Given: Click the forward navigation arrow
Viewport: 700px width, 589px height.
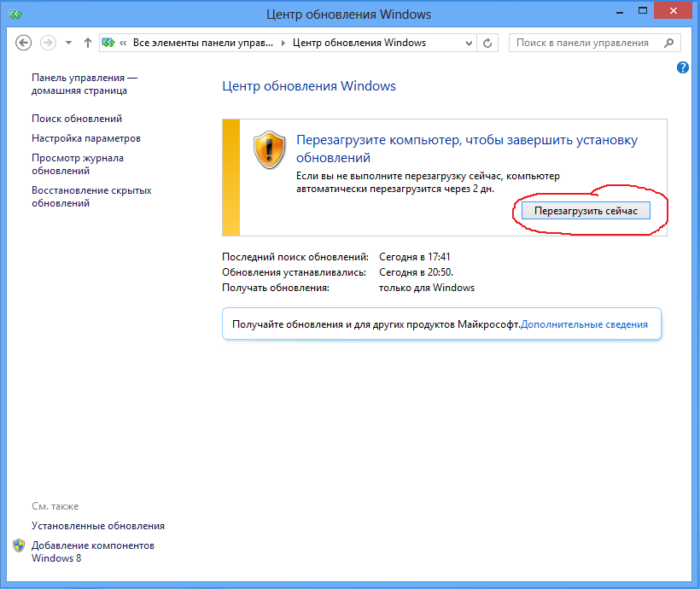Looking at the screenshot, I should tap(48, 43).
